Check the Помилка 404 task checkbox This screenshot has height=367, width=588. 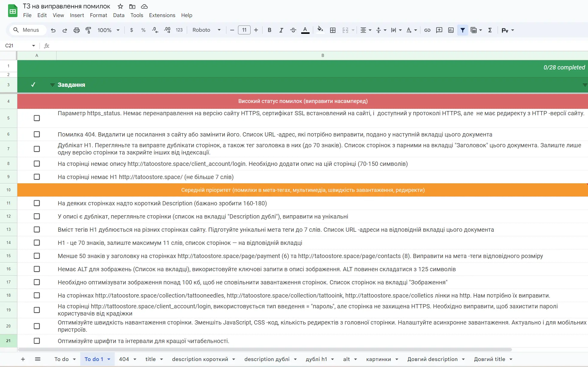point(37,134)
